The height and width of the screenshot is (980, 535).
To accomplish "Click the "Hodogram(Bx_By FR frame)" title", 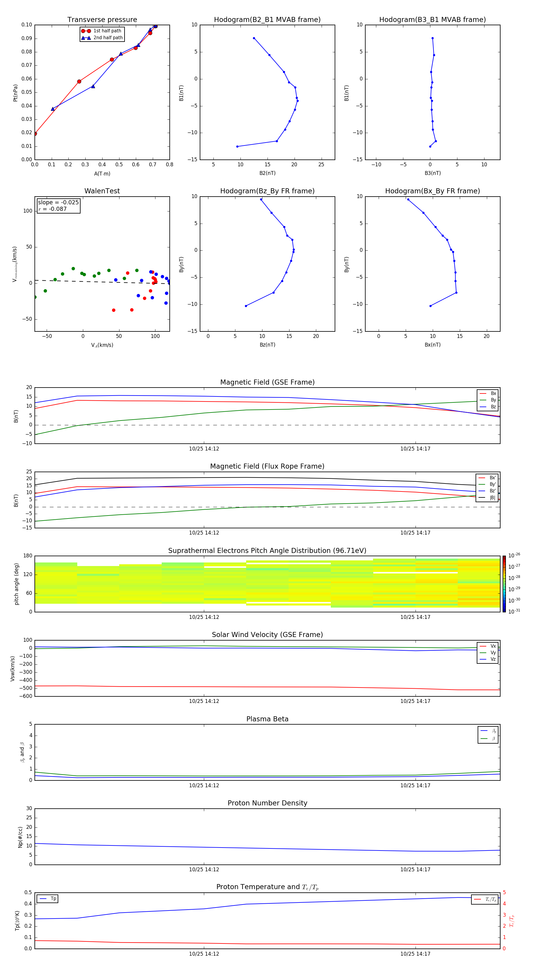I will (x=432, y=191).
